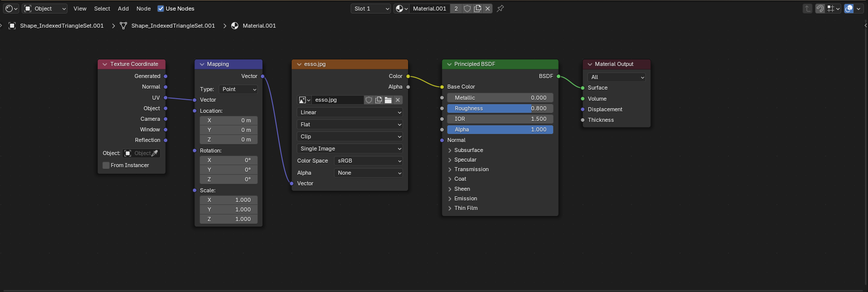Duplicate esso.jpg with the new image icon

378,100
